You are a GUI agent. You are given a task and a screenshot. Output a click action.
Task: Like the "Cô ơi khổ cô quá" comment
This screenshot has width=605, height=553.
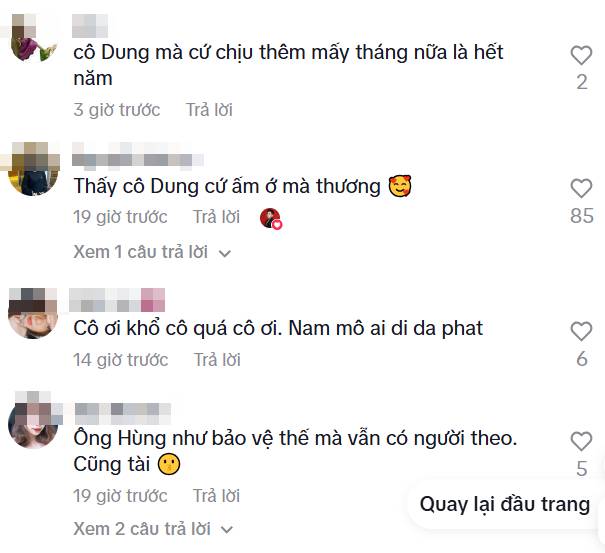point(581,331)
